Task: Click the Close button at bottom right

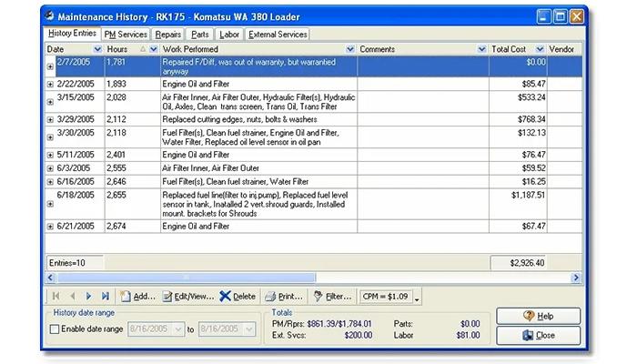Action: 539,336
